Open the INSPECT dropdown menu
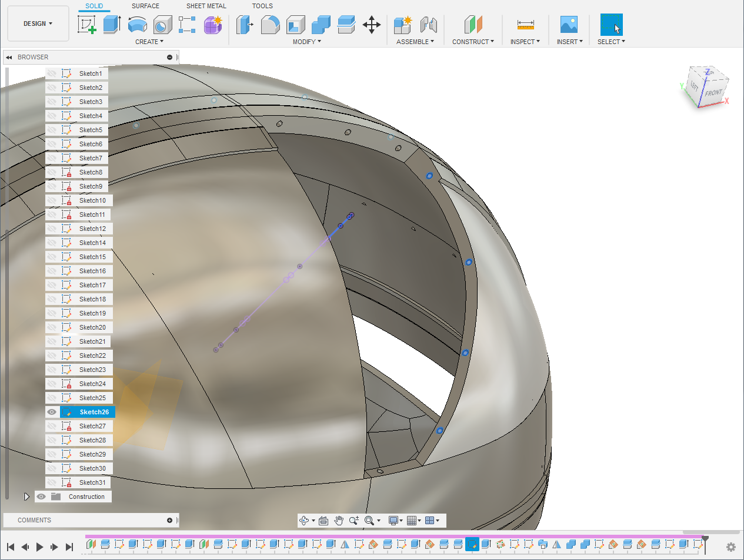744x560 pixels. (x=525, y=42)
